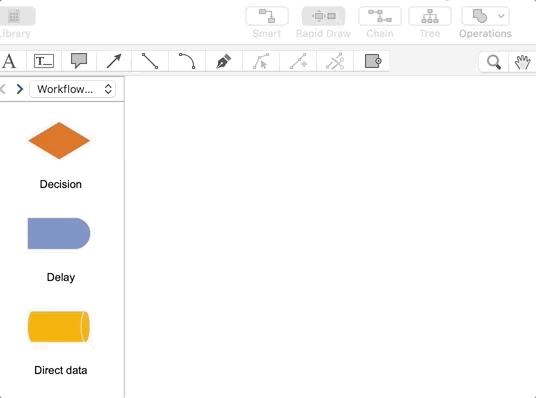The width and height of the screenshot is (536, 398).
Task: Toggle Rapid Draw mode
Action: point(323,16)
